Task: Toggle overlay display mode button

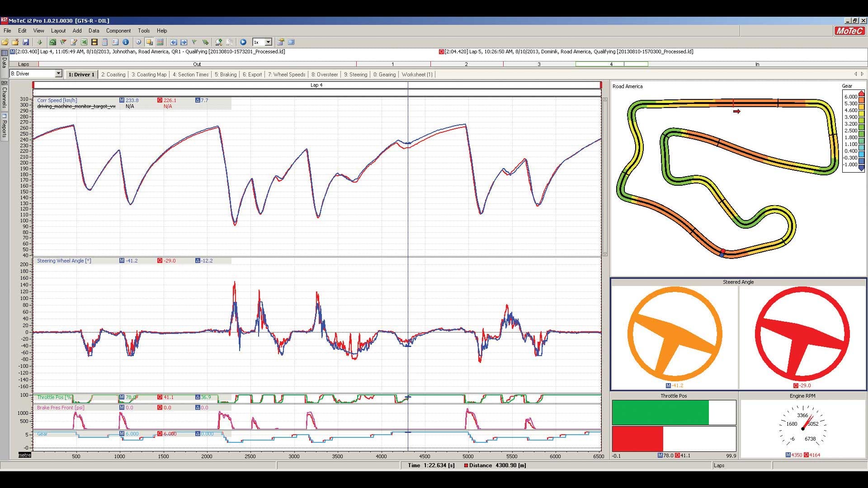Action: (x=149, y=42)
